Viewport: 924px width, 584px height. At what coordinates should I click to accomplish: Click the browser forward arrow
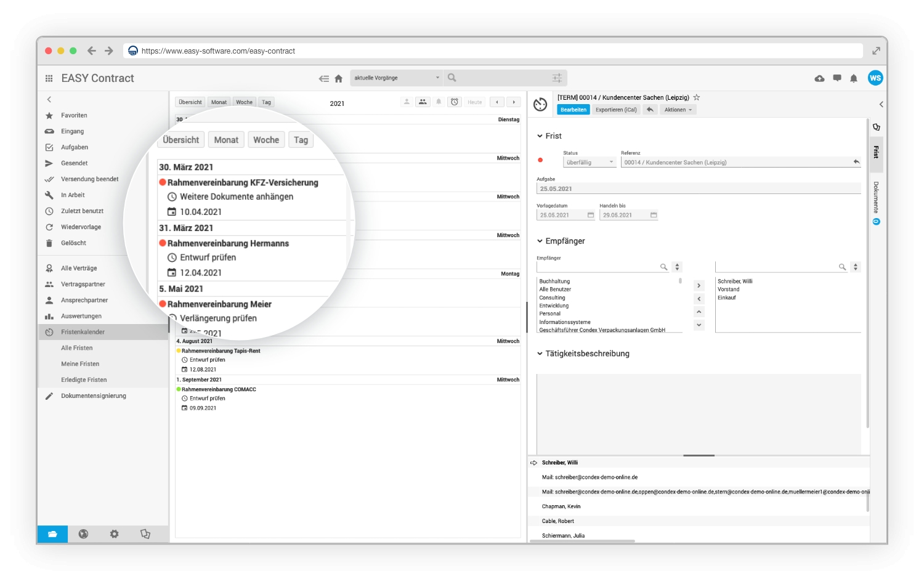109,51
